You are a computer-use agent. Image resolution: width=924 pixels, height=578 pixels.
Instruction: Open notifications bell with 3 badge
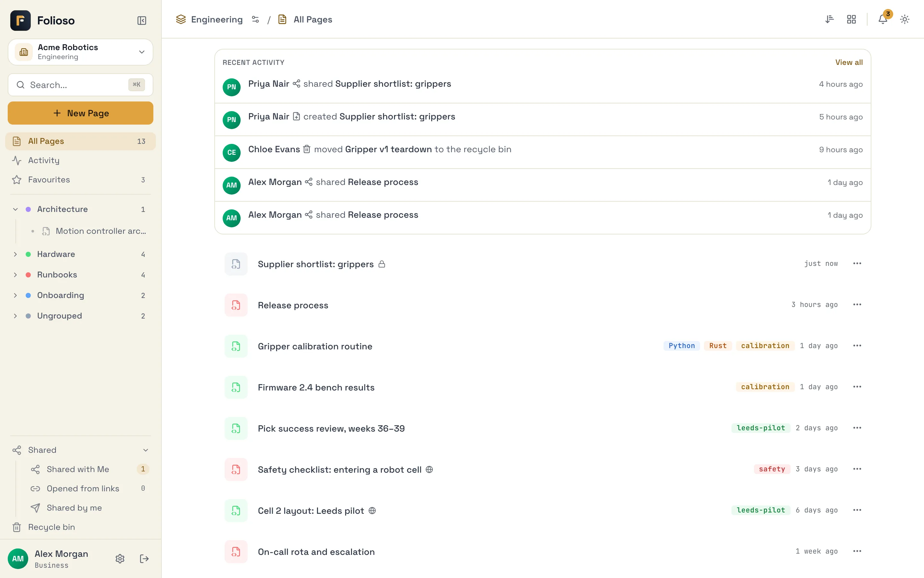click(883, 19)
